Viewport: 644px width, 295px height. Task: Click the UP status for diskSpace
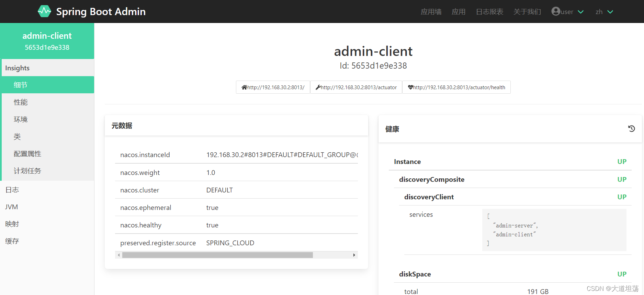pos(622,274)
